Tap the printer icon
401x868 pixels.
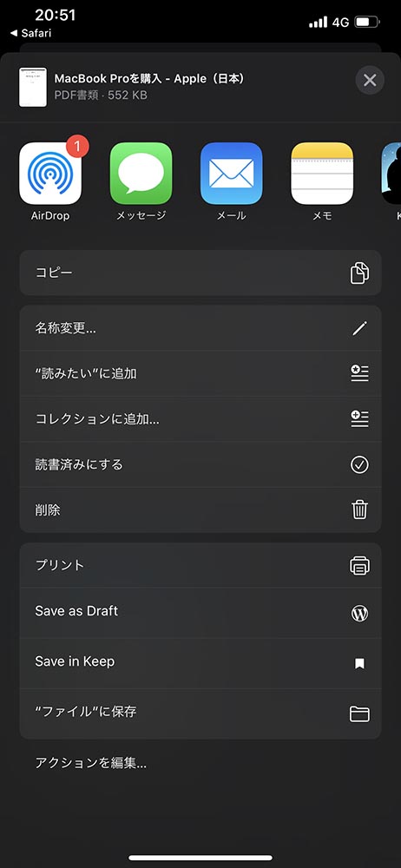[359, 566]
